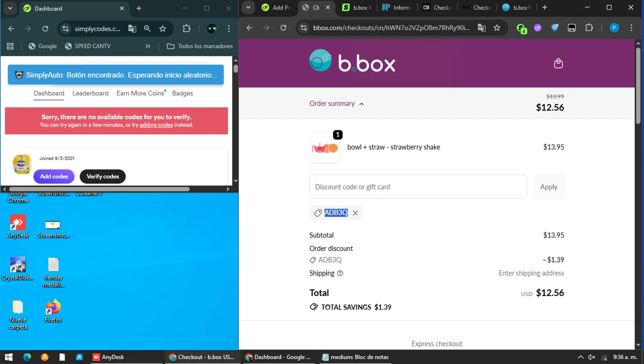Switch to the b.box P tab with S icon
Screen dimensions: 644x364
point(357,8)
